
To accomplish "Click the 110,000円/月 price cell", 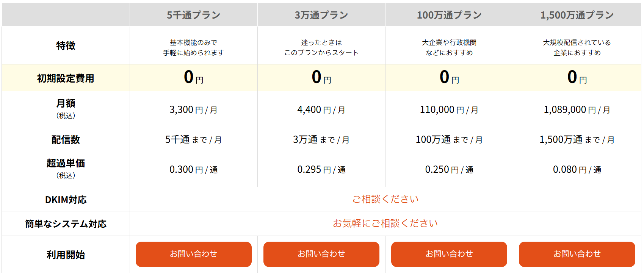I will 449,110.
